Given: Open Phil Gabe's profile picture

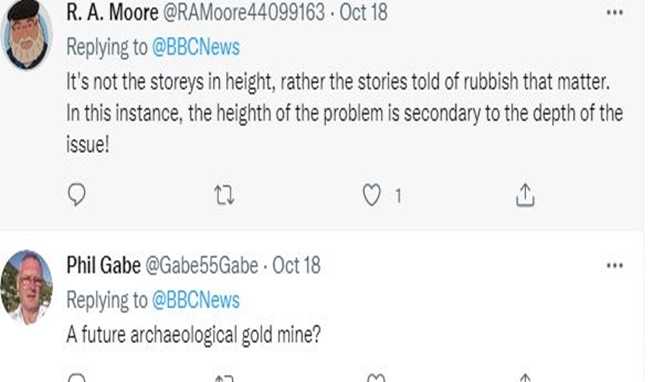Looking at the screenshot, I should coord(27,287).
